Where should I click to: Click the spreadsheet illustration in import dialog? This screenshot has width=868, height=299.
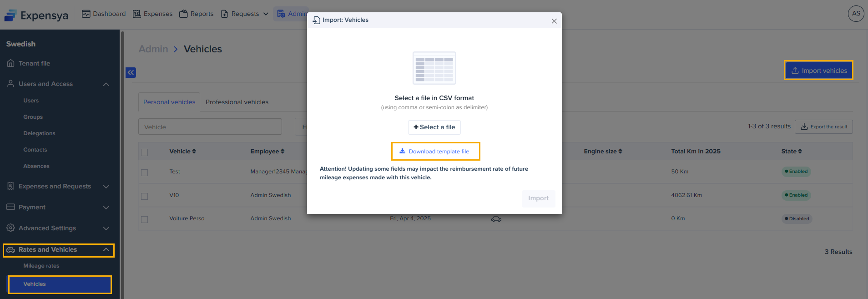click(x=434, y=68)
